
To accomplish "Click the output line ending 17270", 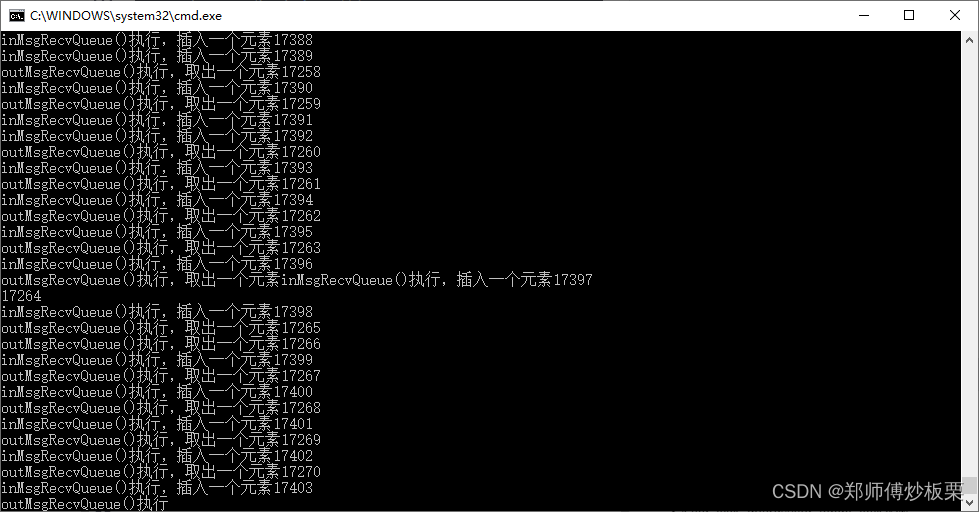I will pos(161,472).
